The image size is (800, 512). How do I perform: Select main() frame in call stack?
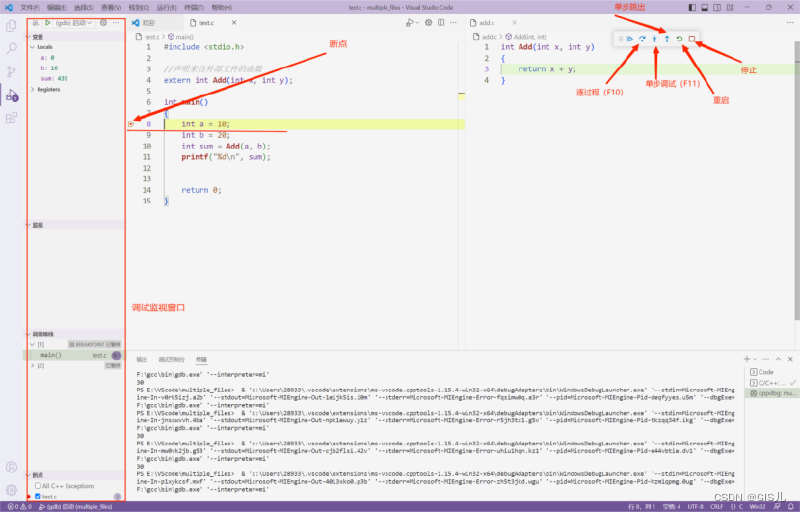click(x=74, y=355)
